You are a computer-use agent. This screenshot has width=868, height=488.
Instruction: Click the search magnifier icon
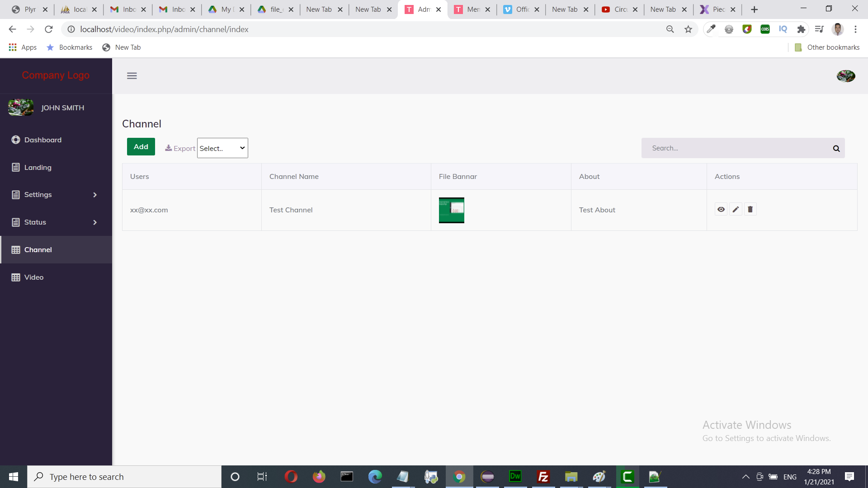(836, 148)
